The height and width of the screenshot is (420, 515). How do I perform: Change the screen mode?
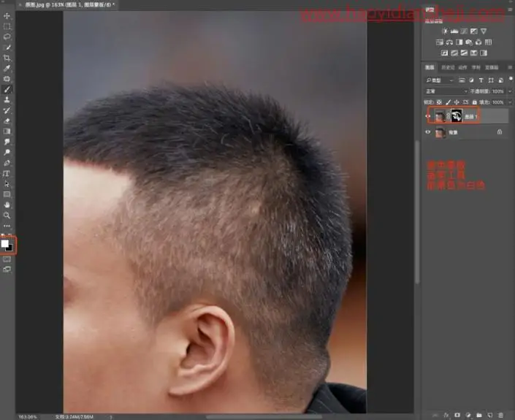click(7, 270)
